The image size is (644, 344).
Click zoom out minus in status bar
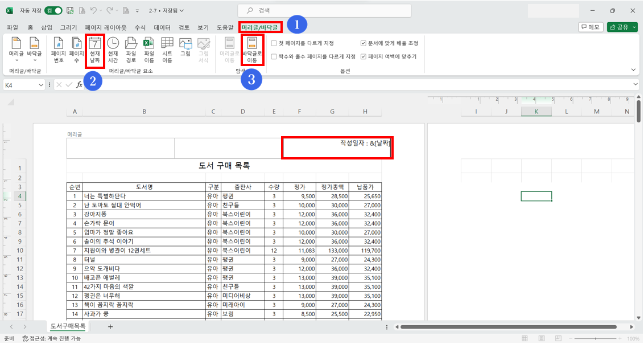(x=571, y=338)
